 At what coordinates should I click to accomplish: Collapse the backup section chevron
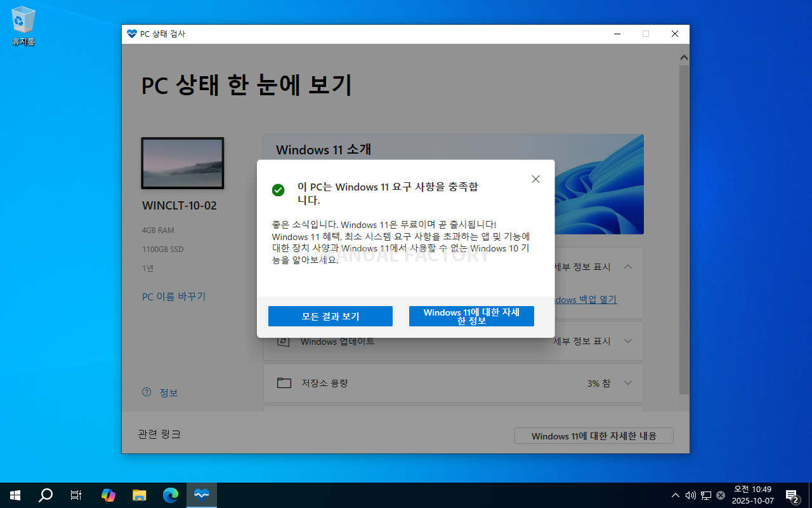[628, 267]
